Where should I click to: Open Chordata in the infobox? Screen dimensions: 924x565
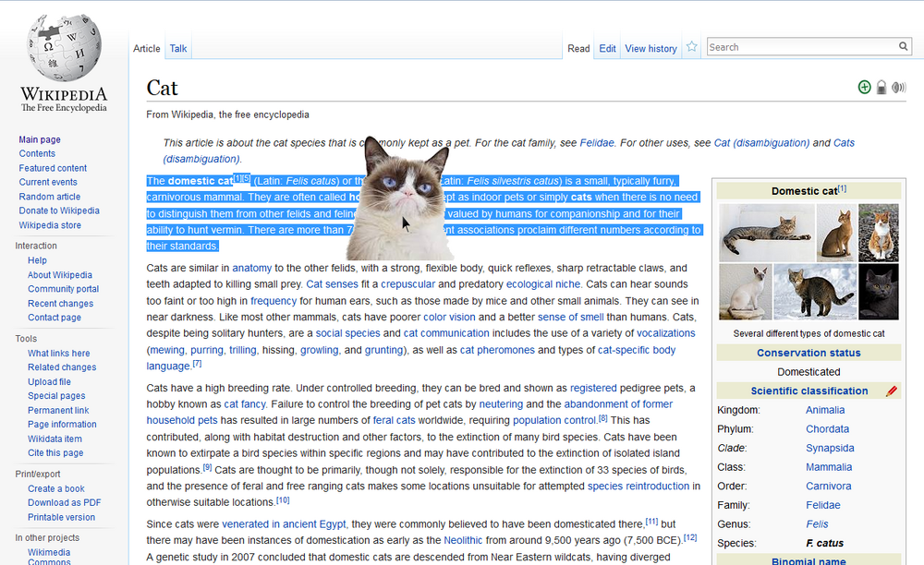(x=827, y=429)
